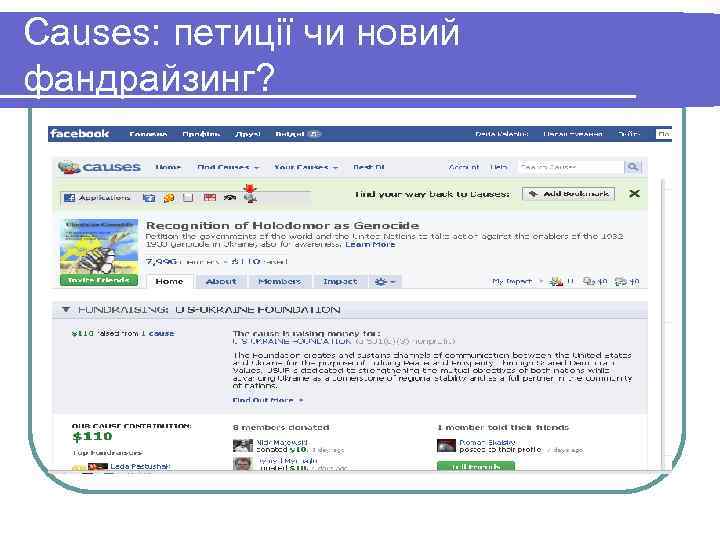Open Account in Causes navigation
Screen dimensions: 720x540
pyautogui.click(x=464, y=167)
